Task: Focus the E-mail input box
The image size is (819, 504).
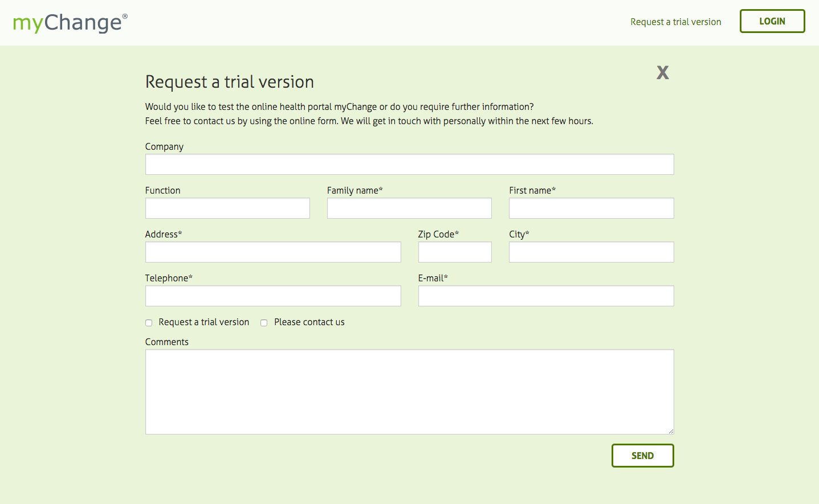Action: pyautogui.click(x=546, y=296)
